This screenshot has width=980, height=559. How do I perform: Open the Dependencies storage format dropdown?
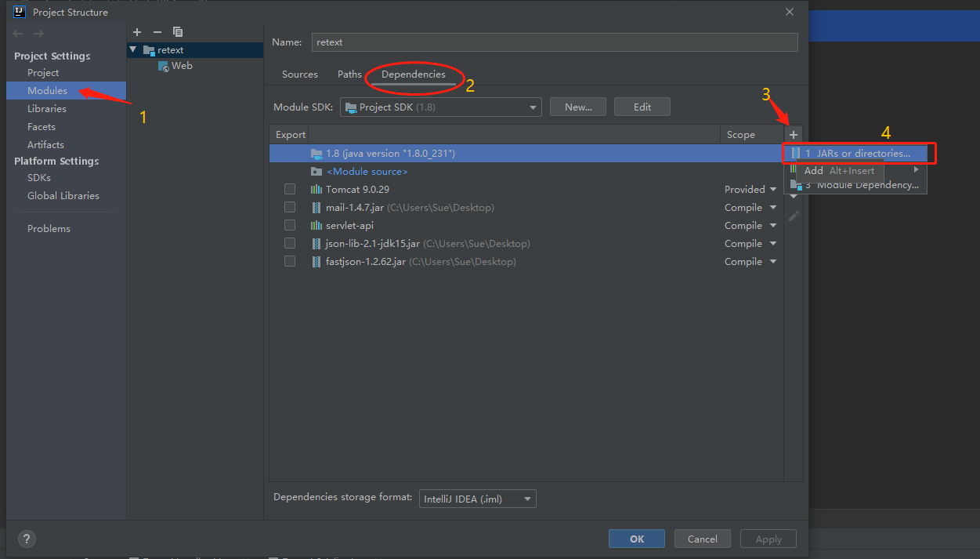(x=477, y=499)
